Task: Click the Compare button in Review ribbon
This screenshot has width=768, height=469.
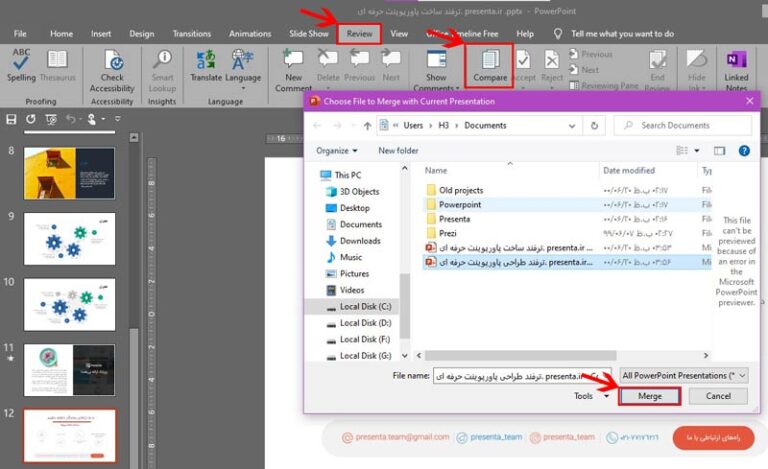Action: 489,66
